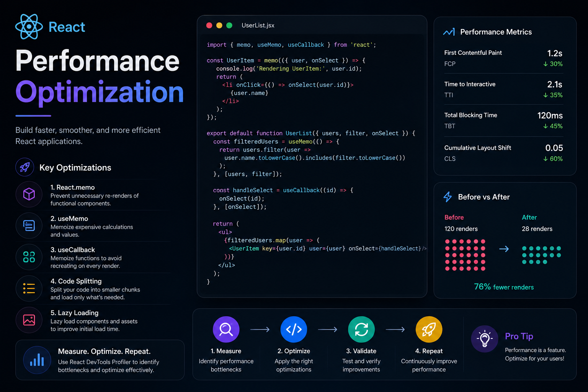Select the useMemo list-card icon
The height and width of the screenshot is (392, 588).
(x=29, y=226)
